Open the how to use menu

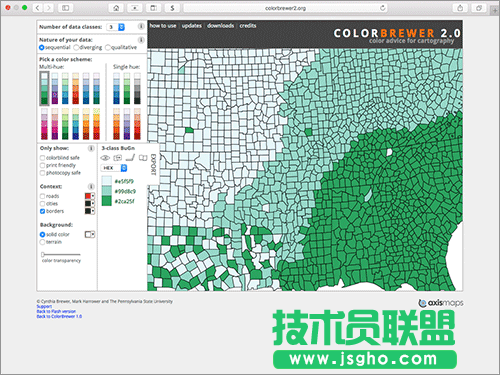(x=163, y=26)
